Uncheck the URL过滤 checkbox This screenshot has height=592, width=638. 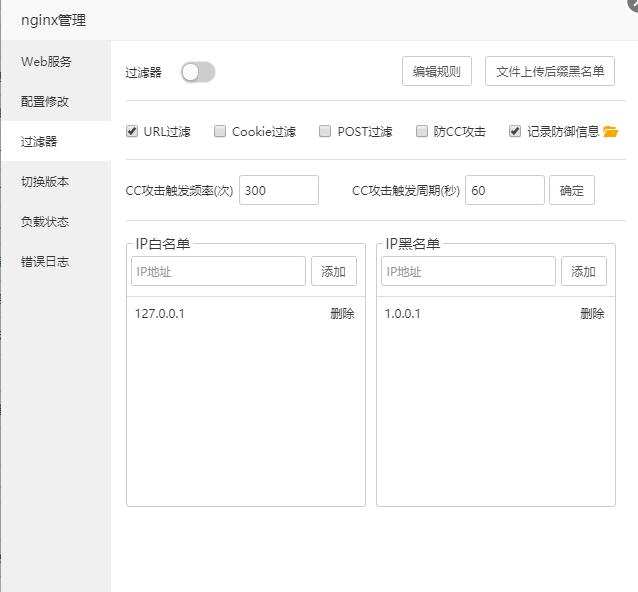click(132, 131)
